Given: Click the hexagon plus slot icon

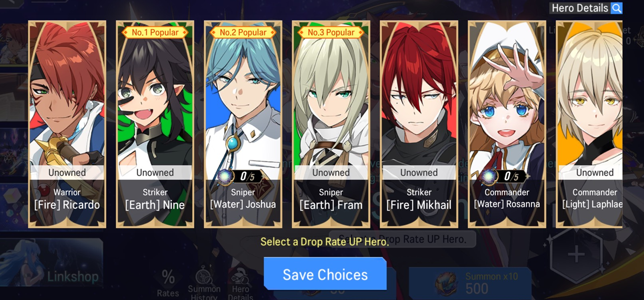Looking at the screenshot, I should coord(576,254).
